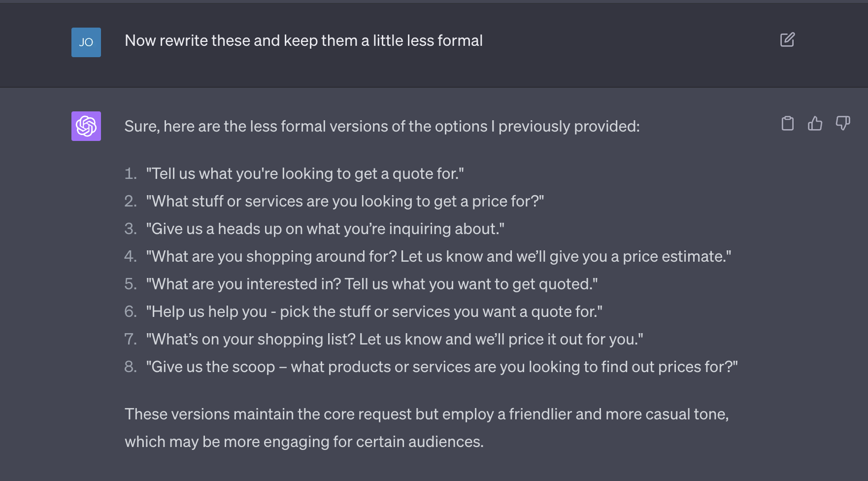Click the list number 5 marker
Viewport: 868px width, 481px height.
tap(130, 284)
